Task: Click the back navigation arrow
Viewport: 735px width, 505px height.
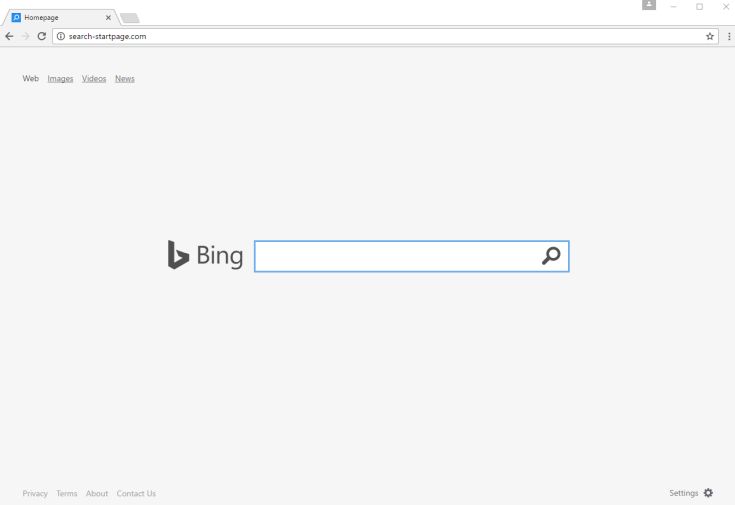Action: tap(9, 36)
